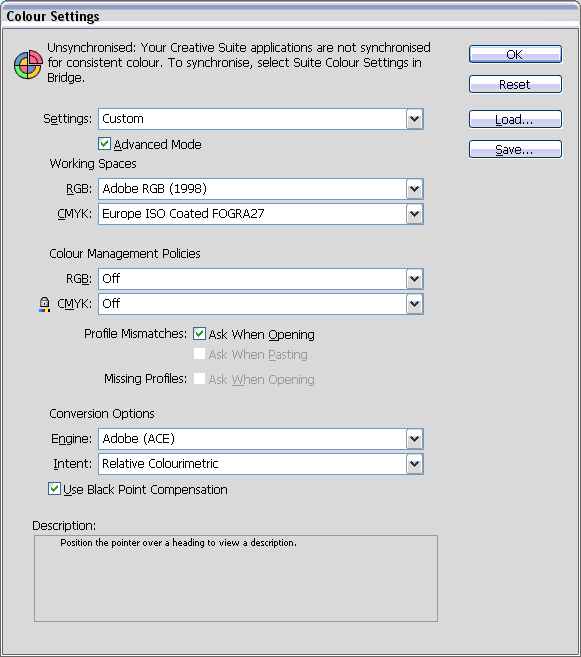581x657 pixels.
Task: Click the Intent: label
Action: 72,463
